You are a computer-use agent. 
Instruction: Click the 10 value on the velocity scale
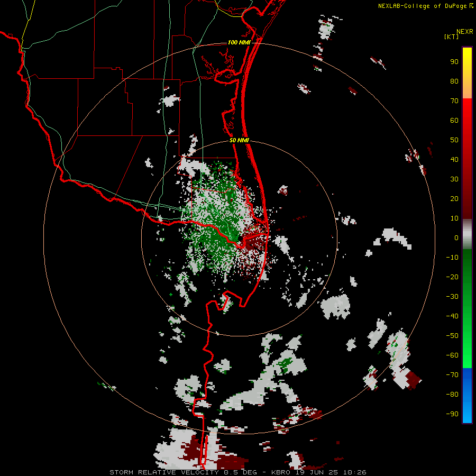(454, 218)
